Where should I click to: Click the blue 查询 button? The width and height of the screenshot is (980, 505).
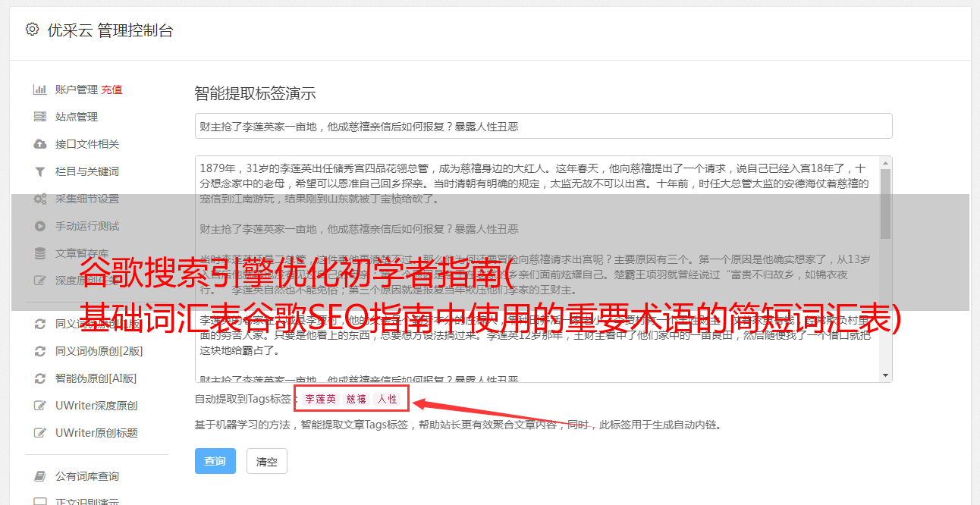coord(215,461)
